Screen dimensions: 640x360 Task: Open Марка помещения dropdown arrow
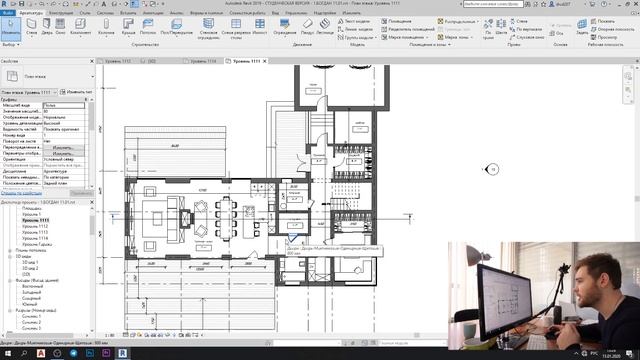coord(427,37)
